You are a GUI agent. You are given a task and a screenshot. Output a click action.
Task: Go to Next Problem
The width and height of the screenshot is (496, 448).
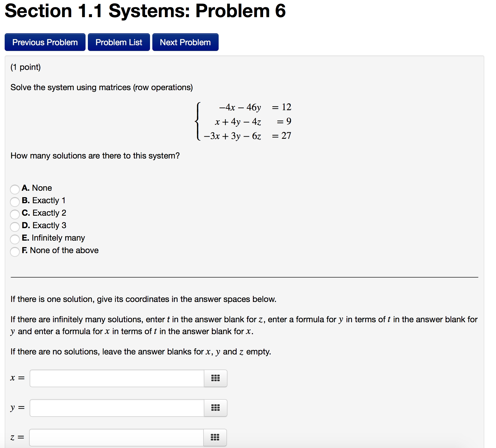185,42
